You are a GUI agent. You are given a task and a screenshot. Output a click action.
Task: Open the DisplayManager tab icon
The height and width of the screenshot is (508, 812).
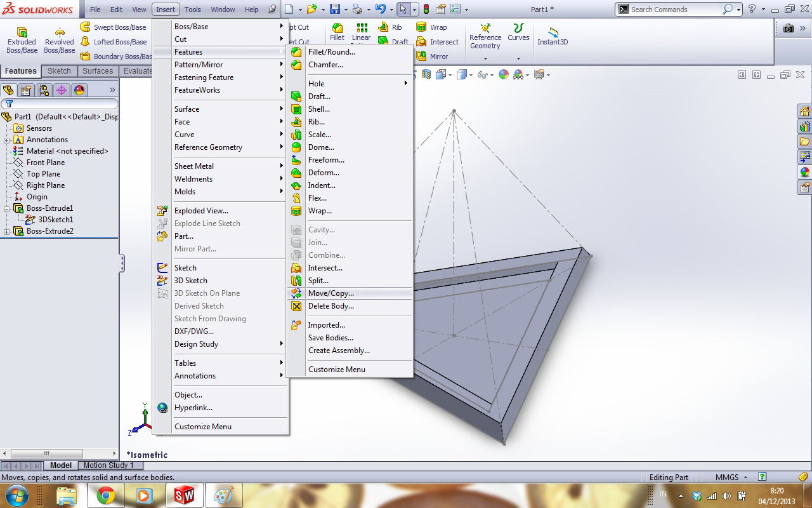(79, 90)
